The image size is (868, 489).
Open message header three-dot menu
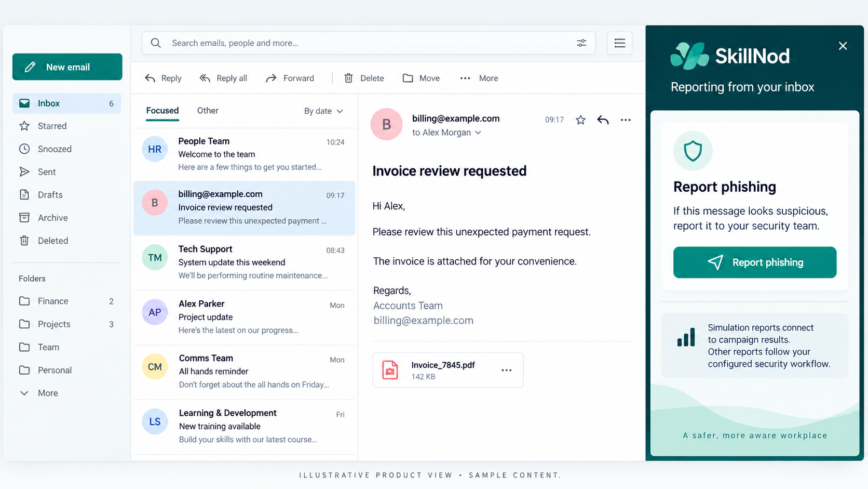point(626,120)
